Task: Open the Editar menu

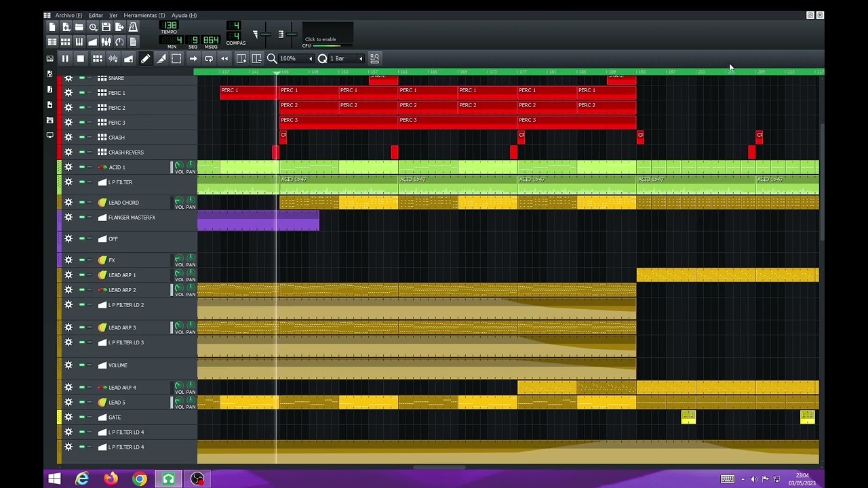Action: coord(96,15)
